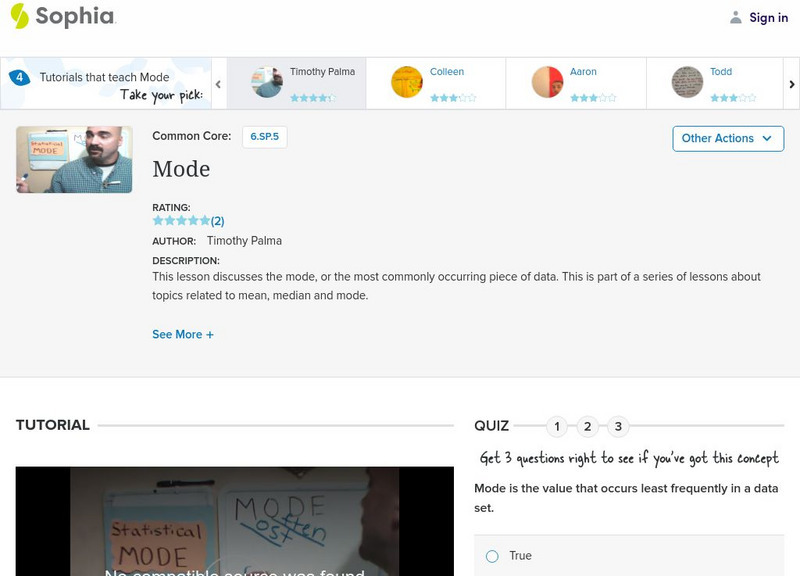The image size is (800, 576).
Task: Click Timothy Palma's round avatar
Action: point(267,82)
